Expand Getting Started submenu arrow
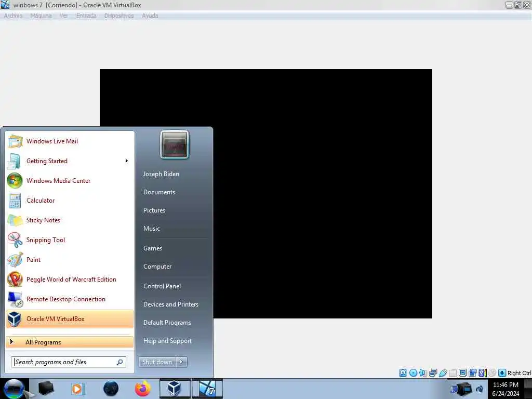 tap(127, 161)
